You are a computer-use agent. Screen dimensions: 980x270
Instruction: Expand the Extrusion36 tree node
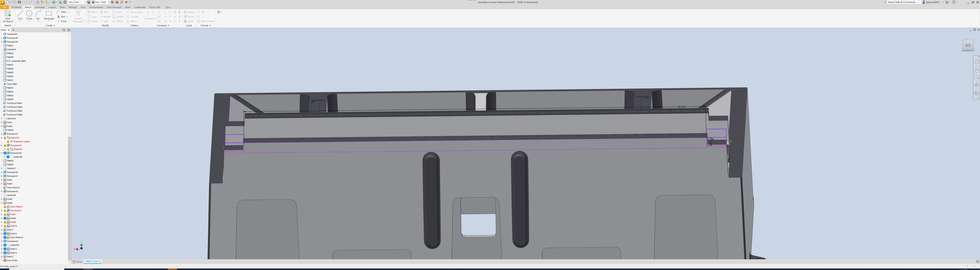click(x=2, y=38)
